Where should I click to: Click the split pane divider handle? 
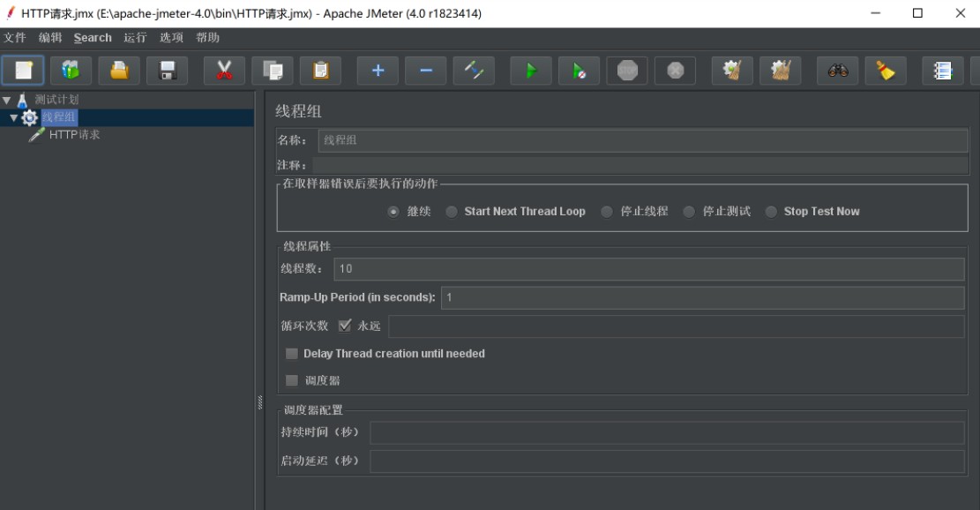tap(260, 402)
